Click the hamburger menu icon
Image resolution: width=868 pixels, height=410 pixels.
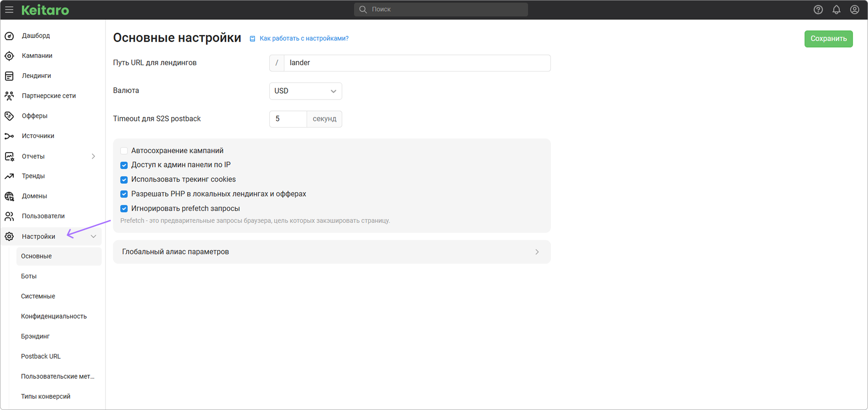coord(9,10)
